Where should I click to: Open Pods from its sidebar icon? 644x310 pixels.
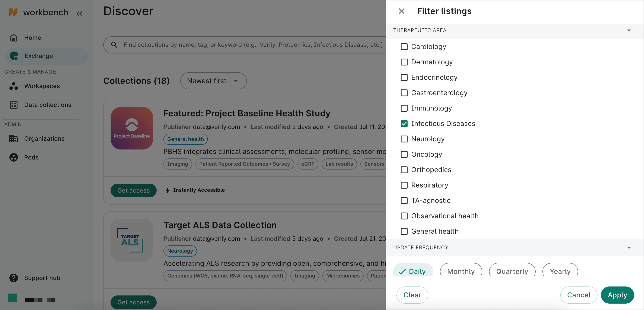(14, 157)
